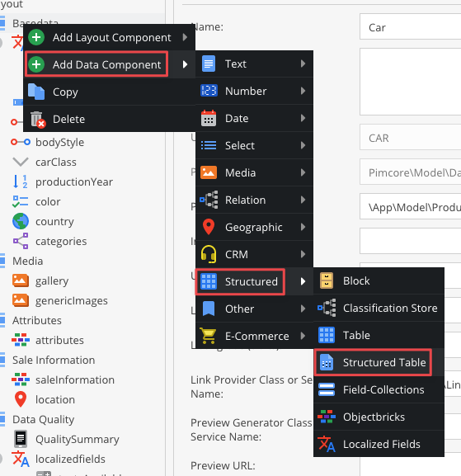Expand the Structured submenu arrow
The height and width of the screenshot is (476, 461).
[x=303, y=281]
